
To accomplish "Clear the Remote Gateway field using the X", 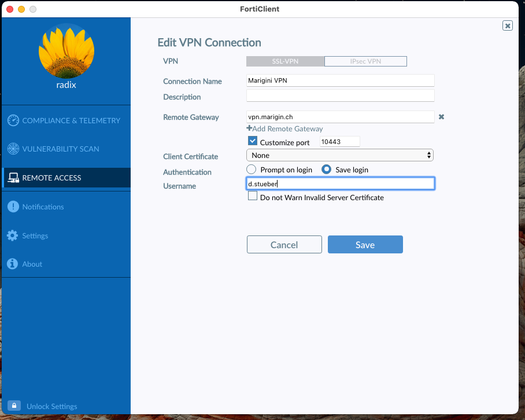I will [x=441, y=116].
